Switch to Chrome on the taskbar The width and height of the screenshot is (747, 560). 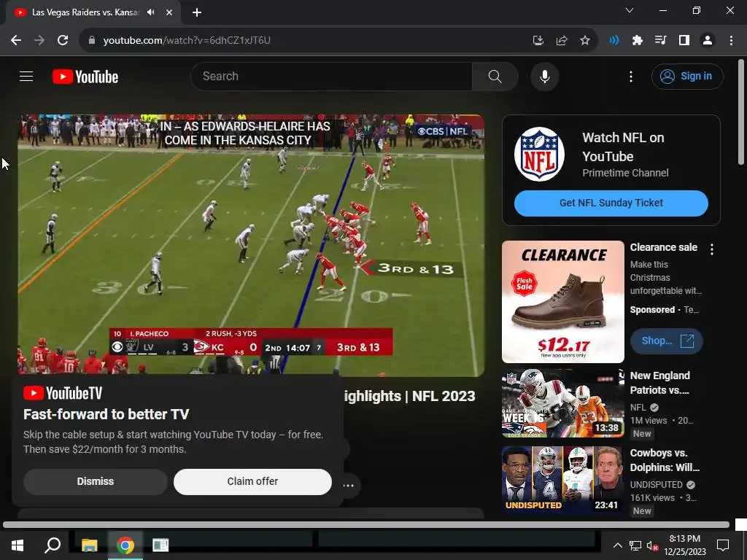click(125, 545)
